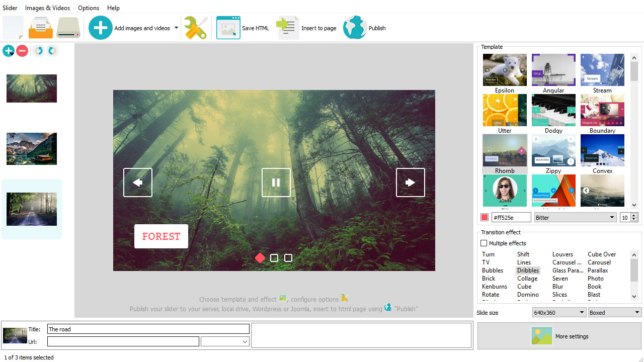Screen dimensions: 644x362
Task: Click the open project folder icon
Action: coord(41,28)
